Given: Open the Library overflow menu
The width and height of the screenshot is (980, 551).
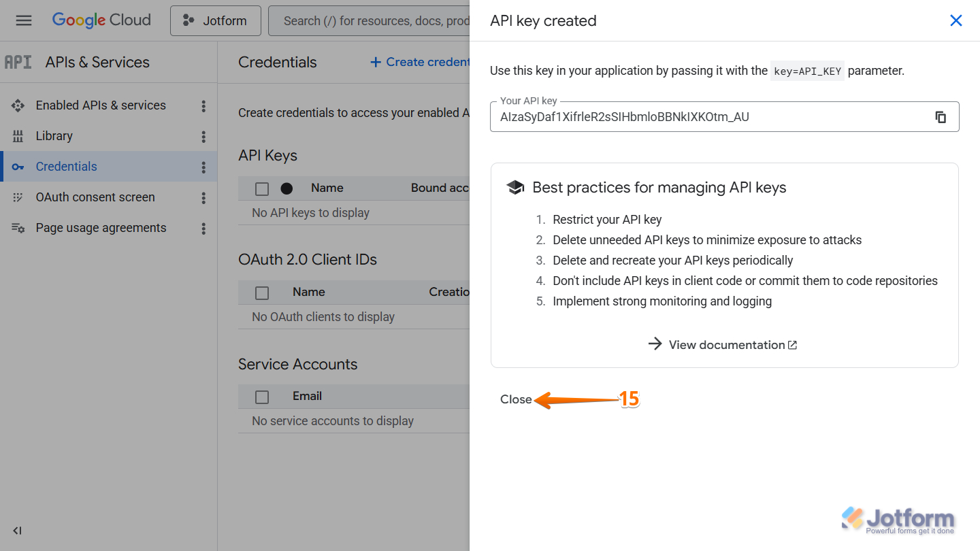Looking at the screenshot, I should coord(203,136).
